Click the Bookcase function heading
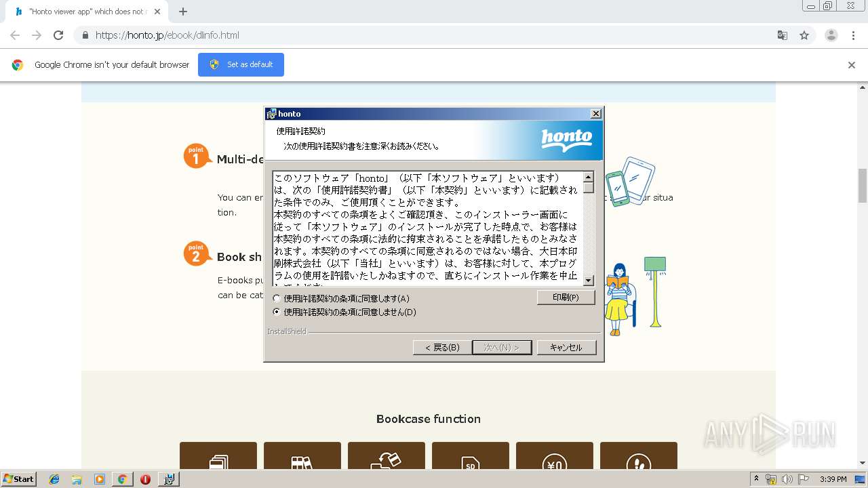 point(429,419)
